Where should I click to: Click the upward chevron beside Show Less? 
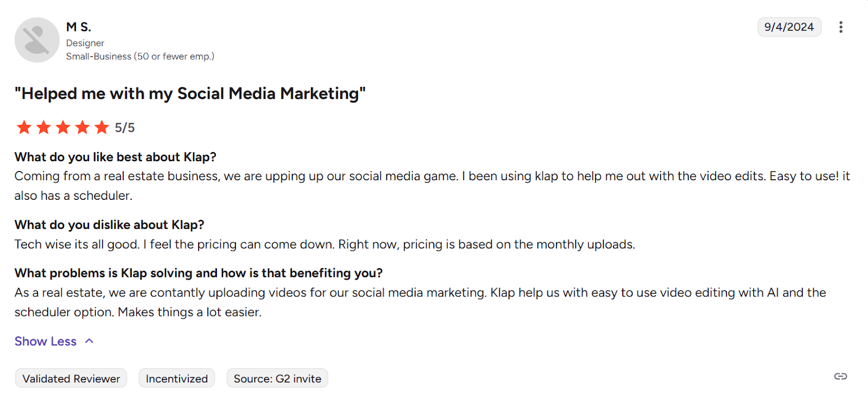(90, 341)
